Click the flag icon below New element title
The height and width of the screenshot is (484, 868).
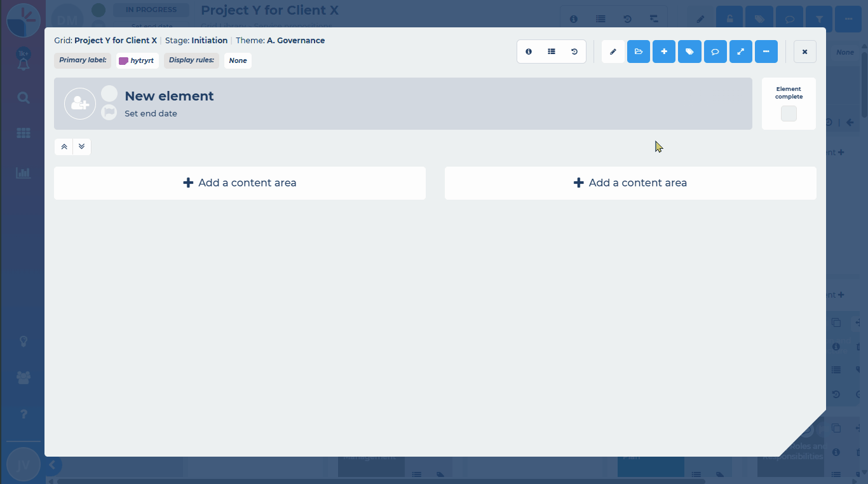point(109,112)
